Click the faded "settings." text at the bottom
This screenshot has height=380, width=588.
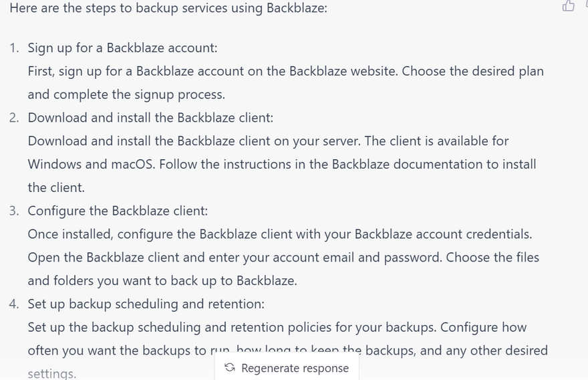[52, 373]
